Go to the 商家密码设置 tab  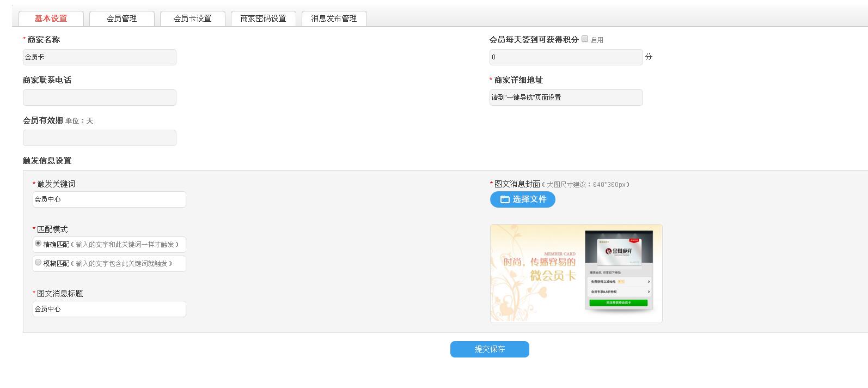coord(263,19)
